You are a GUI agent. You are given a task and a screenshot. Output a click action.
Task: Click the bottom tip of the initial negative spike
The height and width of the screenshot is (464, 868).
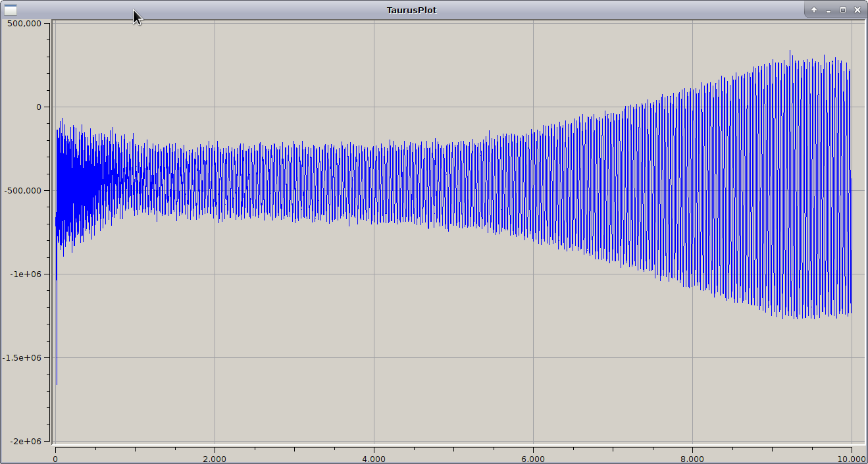pyautogui.click(x=57, y=384)
